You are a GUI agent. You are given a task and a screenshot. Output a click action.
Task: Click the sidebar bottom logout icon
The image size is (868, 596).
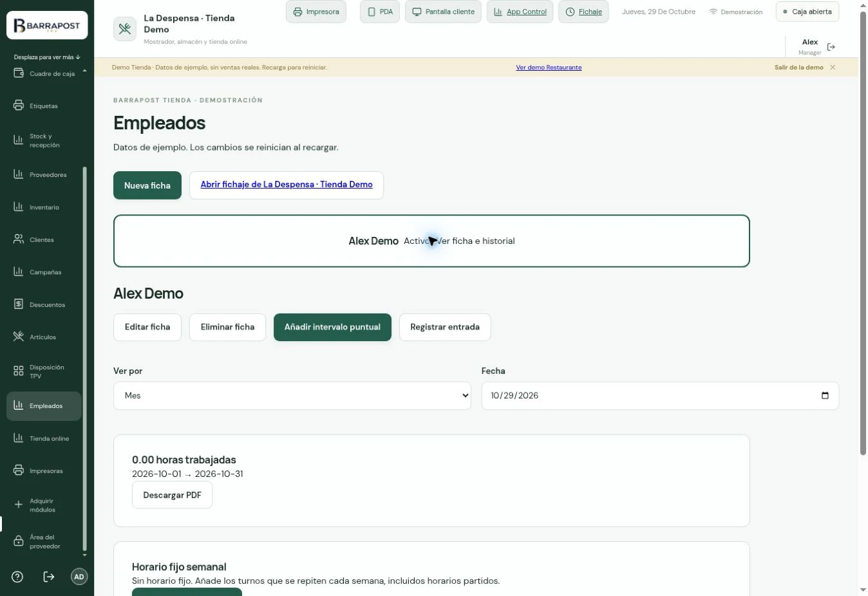point(49,577)
